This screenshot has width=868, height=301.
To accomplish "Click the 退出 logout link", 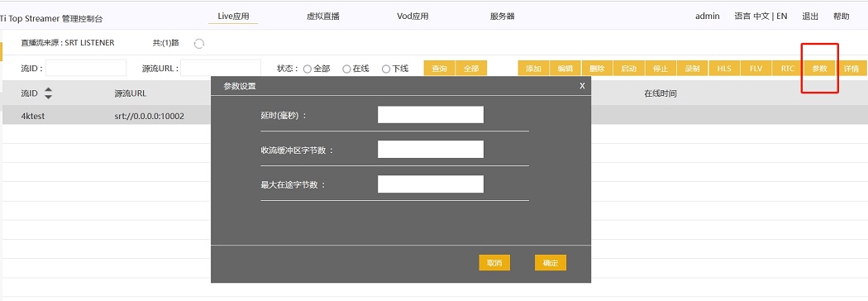I will coord(810,16).
